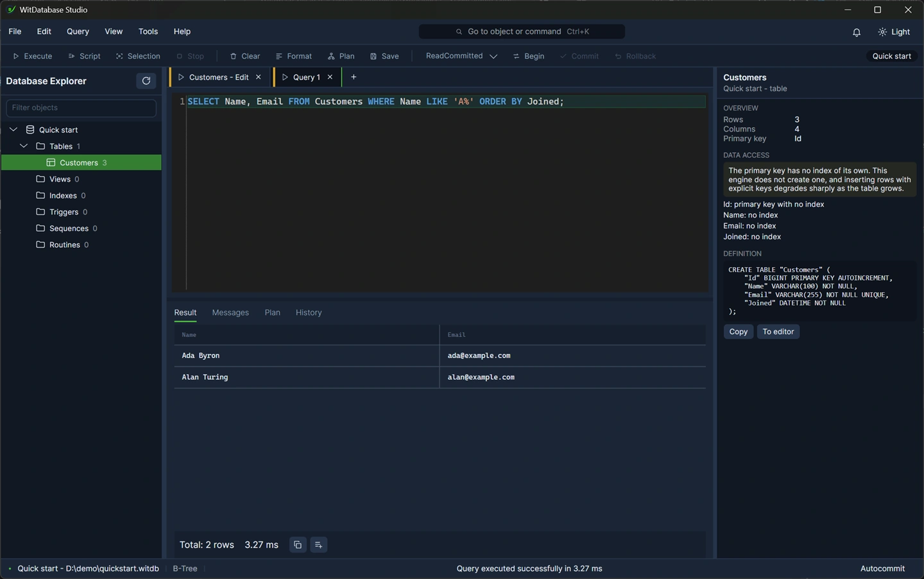View the History tab

tap(309, 313)
